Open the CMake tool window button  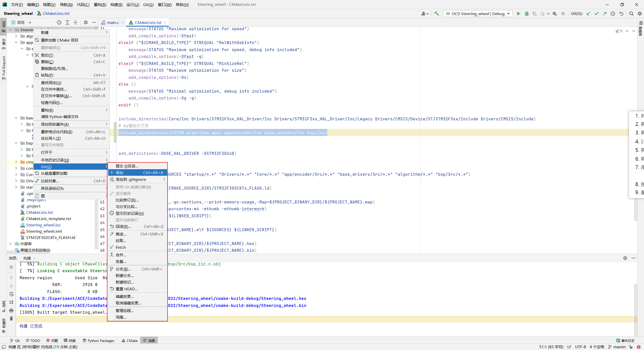point(130,340)
